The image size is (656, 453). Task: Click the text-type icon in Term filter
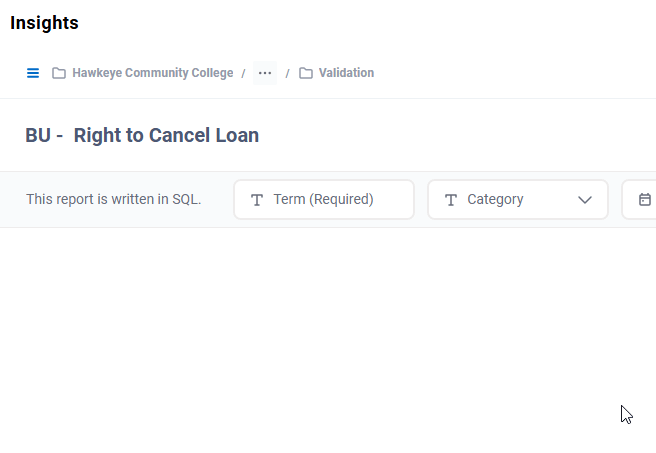257,200
